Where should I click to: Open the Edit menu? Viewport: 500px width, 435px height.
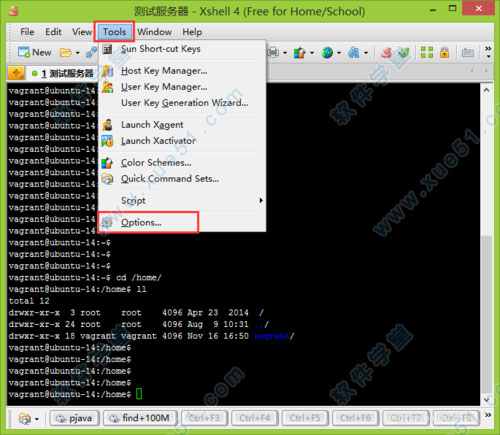[x=53, y=32]
